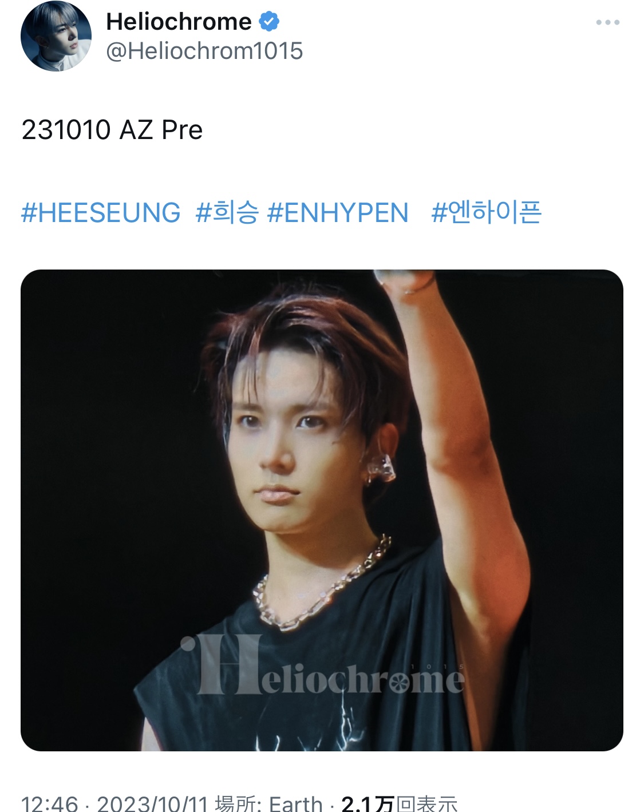
Task: Open the @Heliochrom1015 handle link
Action: tap(204, 51)
